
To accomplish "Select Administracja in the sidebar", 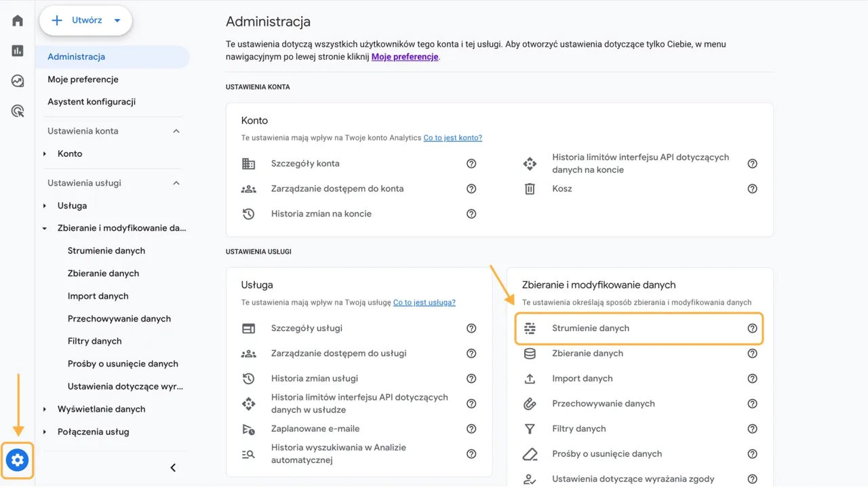I will click(76, 56).
